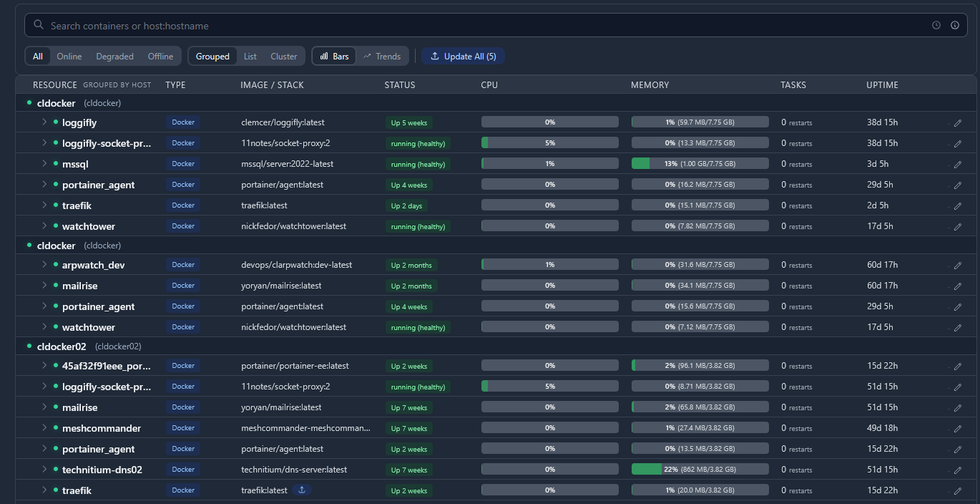Image resolution: width=980 pixels, height=504 pixels.
Task: Filter containers by Degraded status
Action: [114, 57]
